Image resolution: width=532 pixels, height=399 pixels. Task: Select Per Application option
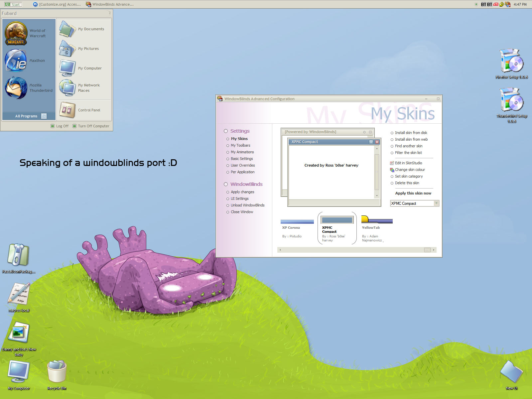[242, 172]
